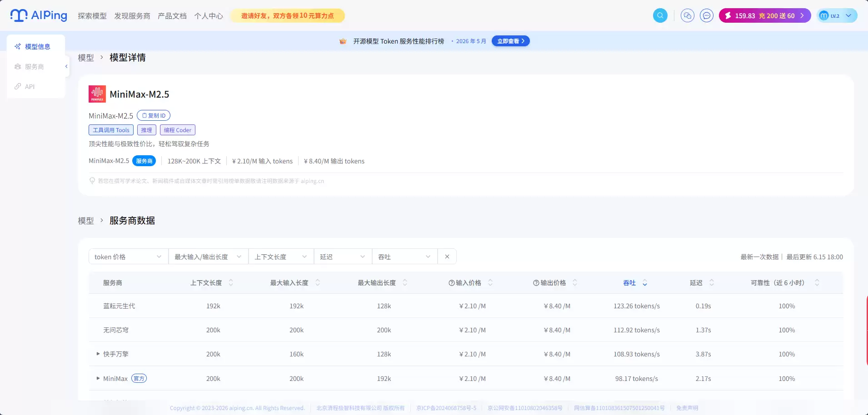Sort by input price arrows
The width and height of the screenshot is (868, 415).
tap(490, 283)
